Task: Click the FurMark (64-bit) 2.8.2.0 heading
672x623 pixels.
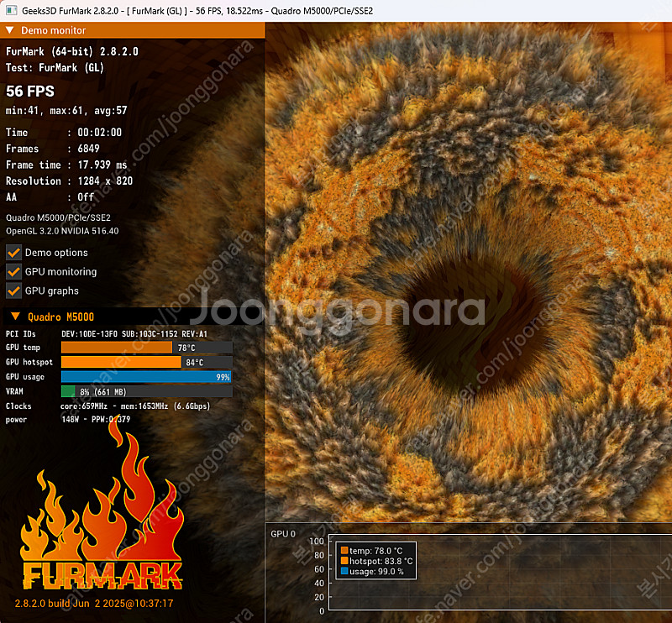Action: coord(72,51)
